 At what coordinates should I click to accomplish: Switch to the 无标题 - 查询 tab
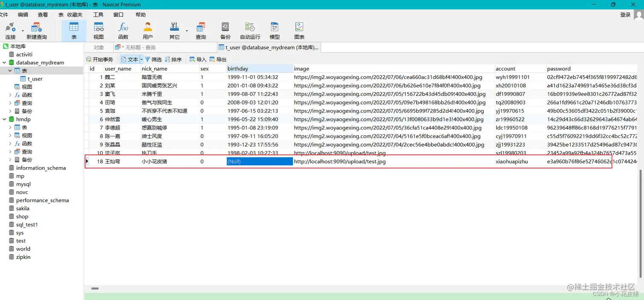coord(165,47)
